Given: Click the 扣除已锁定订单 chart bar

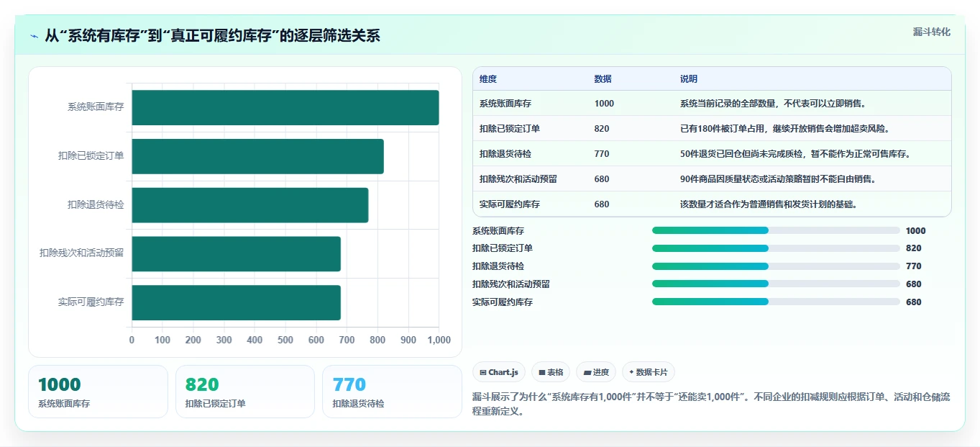Looking at the screenshot, I should pos(257,156).
